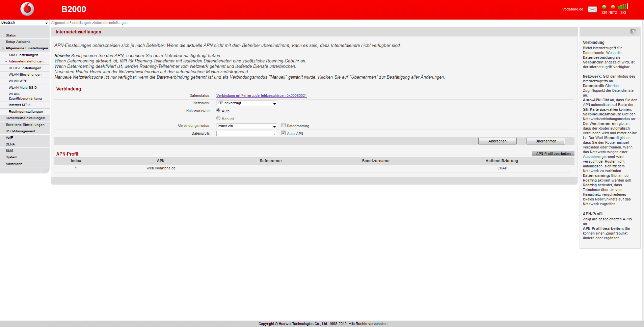Screen dimensions: 644x327
Task: Click the Vodafone logo icon
Action: [x=27, y=9]
